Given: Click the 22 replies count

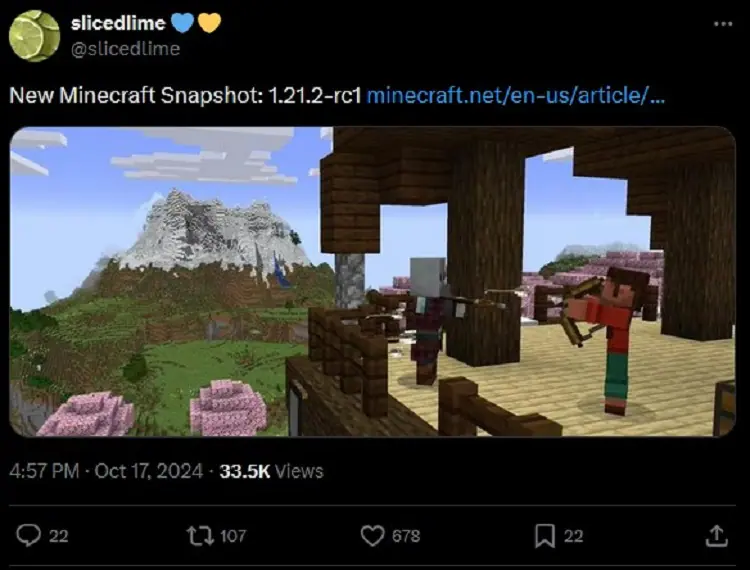Looking at the screenshot, I should pos(59,536).
